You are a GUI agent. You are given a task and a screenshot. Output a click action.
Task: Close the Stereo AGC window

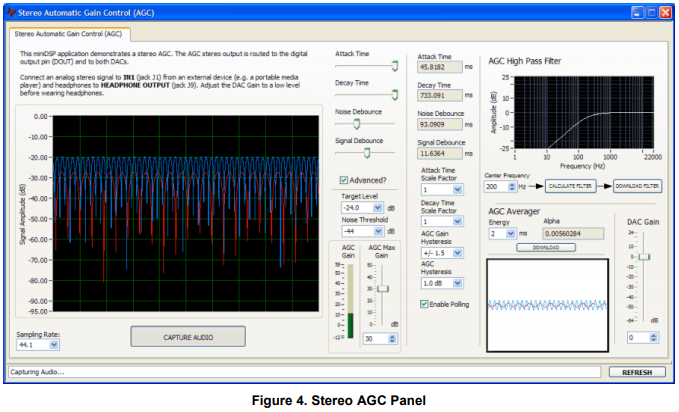tap(665, 13)
